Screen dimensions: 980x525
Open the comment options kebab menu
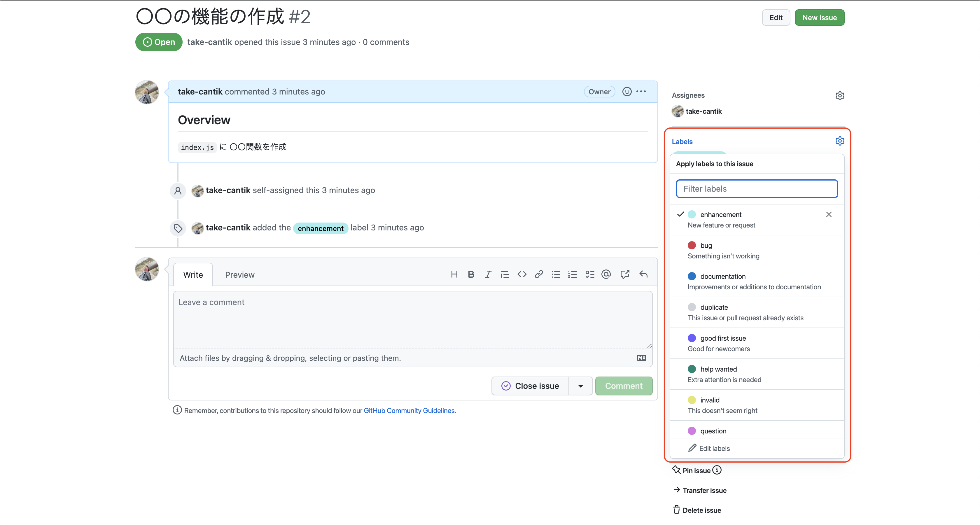pyautogui.click(x=641, y=91)
